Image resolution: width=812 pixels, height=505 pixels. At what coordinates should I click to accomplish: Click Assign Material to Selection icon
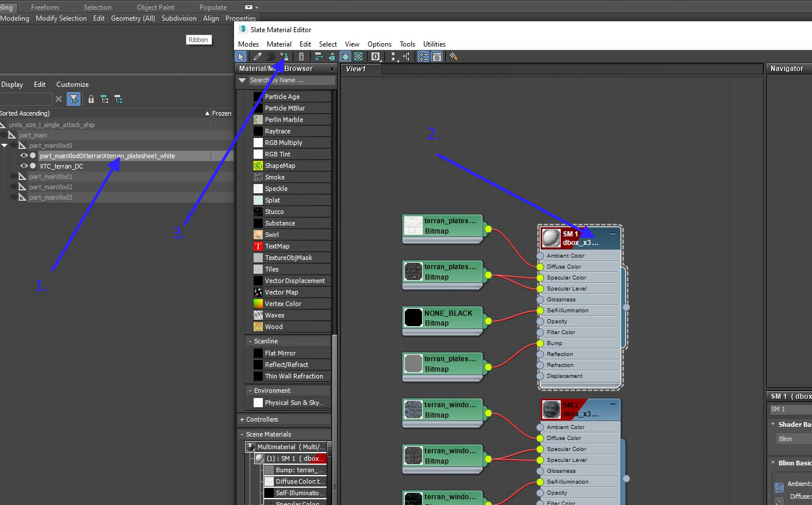(284, 56)
